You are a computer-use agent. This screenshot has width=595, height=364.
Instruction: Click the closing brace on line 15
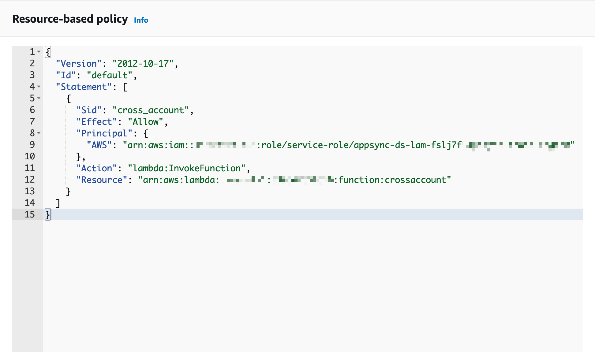[x=47, y=214]
